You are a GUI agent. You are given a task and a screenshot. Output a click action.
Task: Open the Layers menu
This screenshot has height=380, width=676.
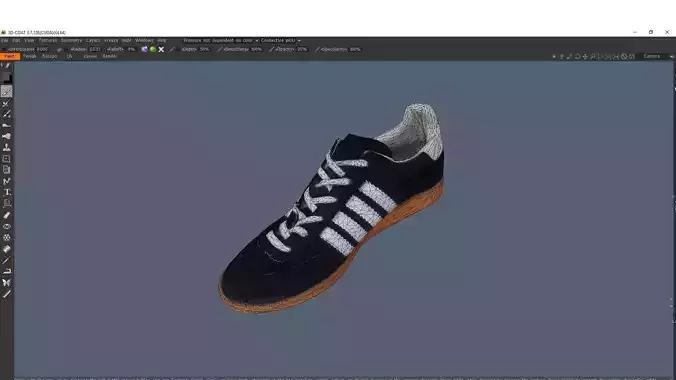(x=93, y=41)
